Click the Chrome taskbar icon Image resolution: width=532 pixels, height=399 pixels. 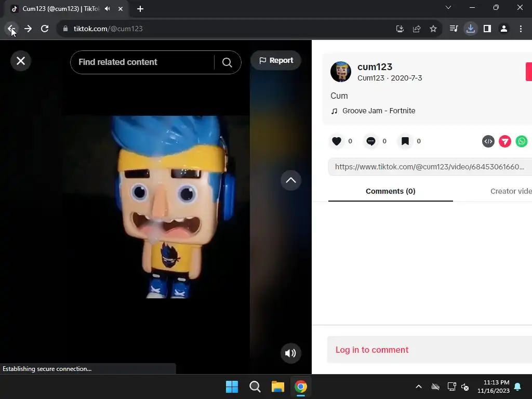click(x=301, y=387)
